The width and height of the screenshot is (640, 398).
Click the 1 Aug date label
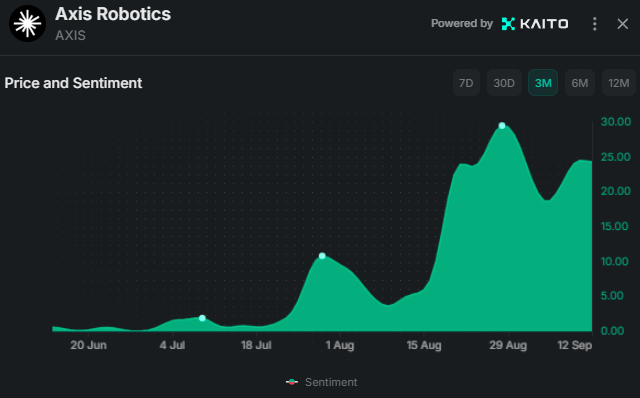[x=340, y=345]
